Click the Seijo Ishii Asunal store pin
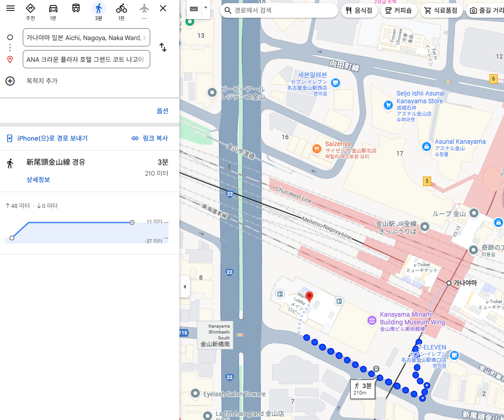Image resolution: width=504 pixels, height=420 pixels. (x=388, y=105)
